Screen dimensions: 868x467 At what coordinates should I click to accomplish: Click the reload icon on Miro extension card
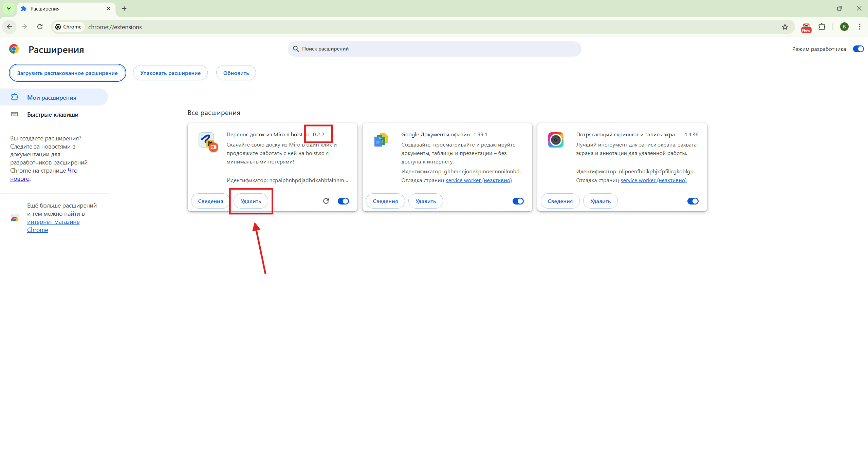(326, 201)
